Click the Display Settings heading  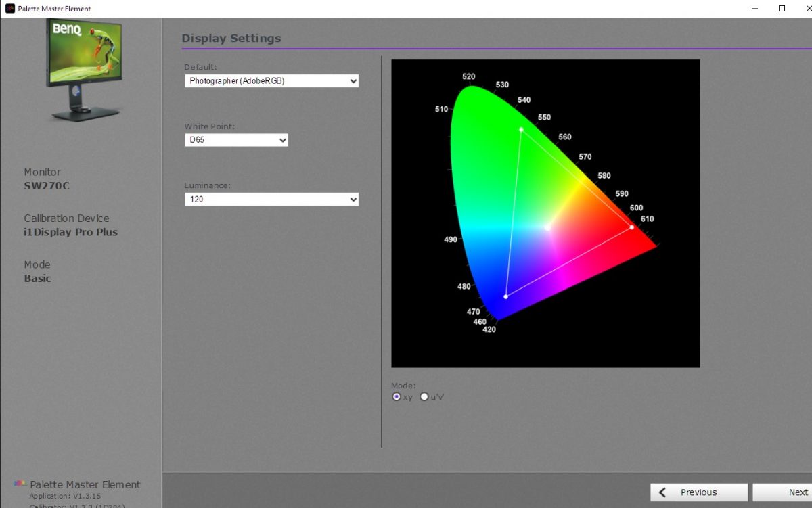point(231,39)
